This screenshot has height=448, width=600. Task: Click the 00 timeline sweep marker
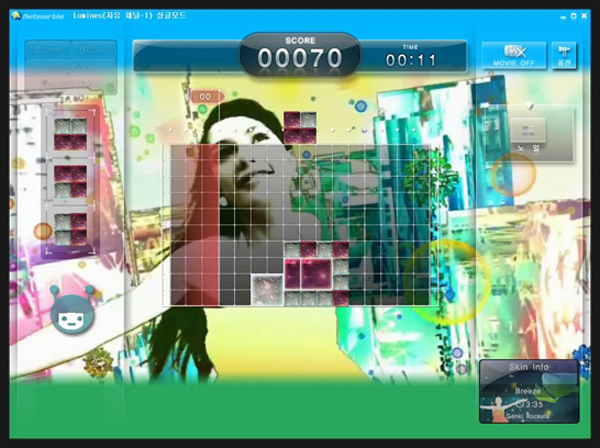point(207,96)
